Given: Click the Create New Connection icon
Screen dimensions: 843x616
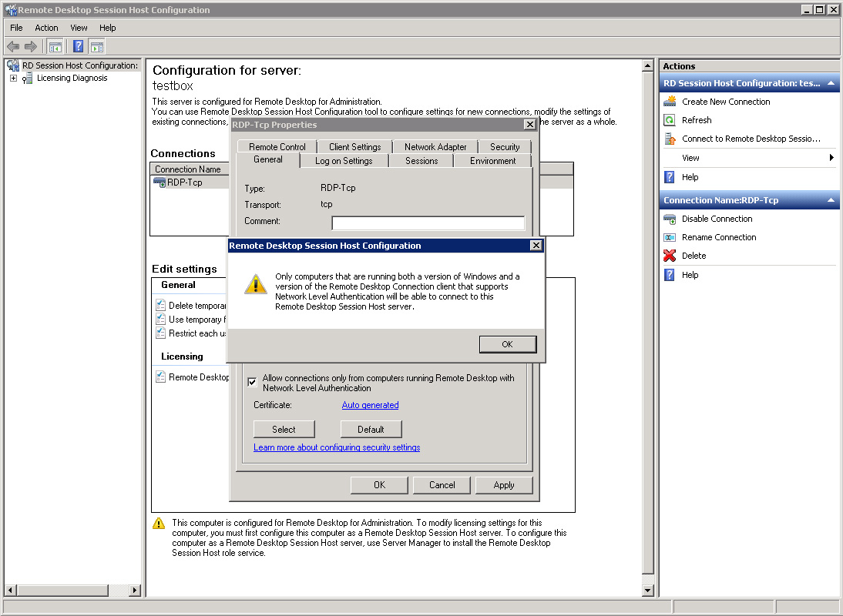Looking at the screenshot, I should pyautogui.click(x=670, y=102).
